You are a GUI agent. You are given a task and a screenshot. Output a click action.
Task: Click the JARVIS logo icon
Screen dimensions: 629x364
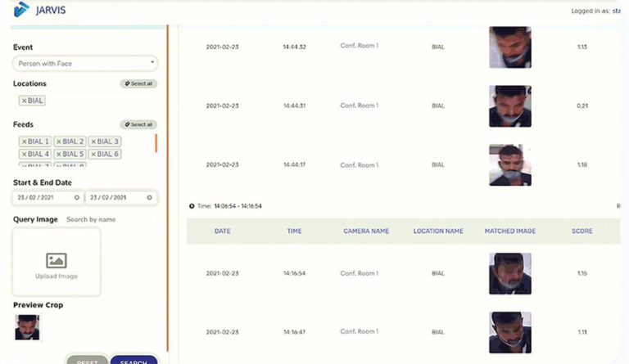click(x=20, y=10)
